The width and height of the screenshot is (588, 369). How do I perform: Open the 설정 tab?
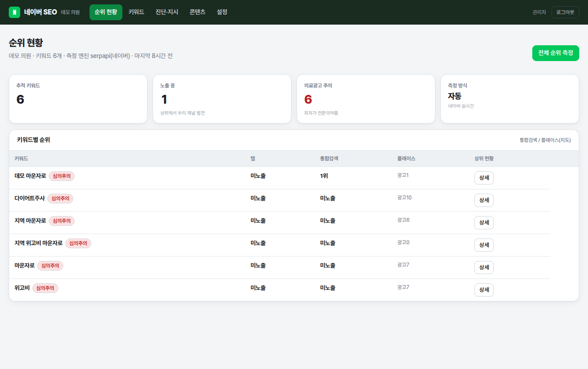(222, 12)
